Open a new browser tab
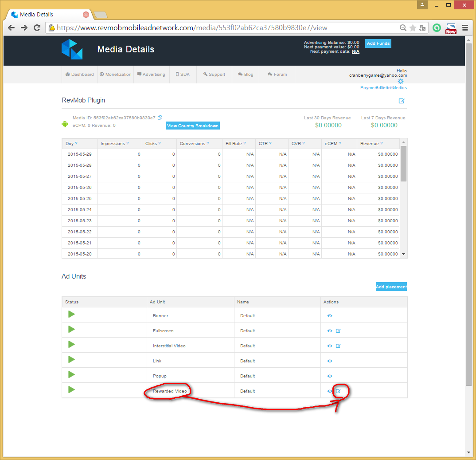This screenshot has height=460, width=476. tap(101, 15)
